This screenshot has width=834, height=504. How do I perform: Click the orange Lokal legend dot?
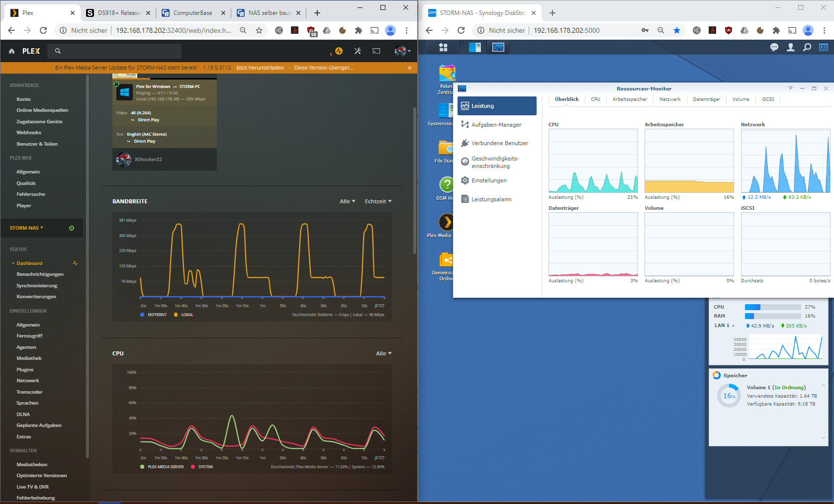coord(176,315)
